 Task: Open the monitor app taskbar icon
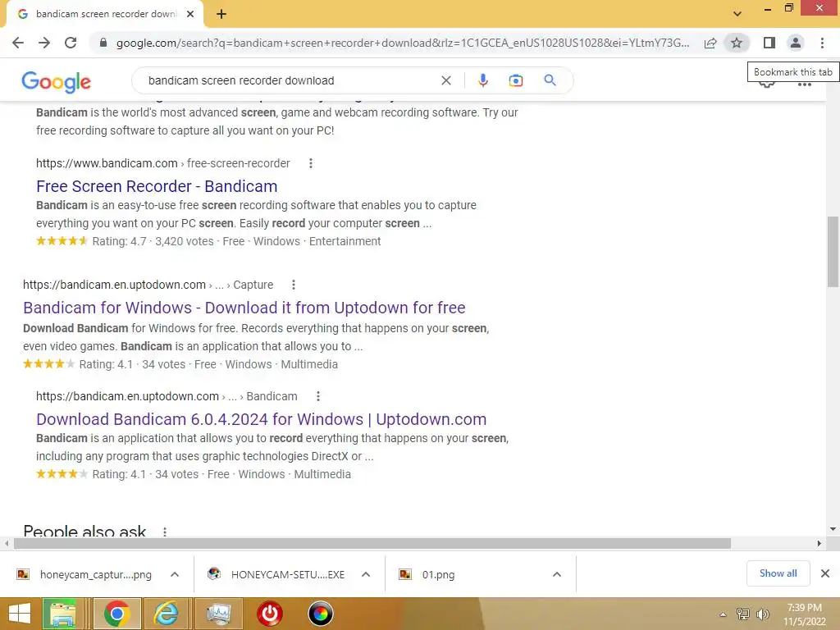(x=218, y=614)
